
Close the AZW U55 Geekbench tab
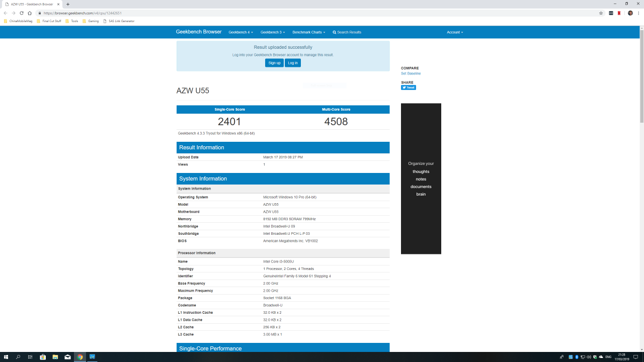(59, 4)
